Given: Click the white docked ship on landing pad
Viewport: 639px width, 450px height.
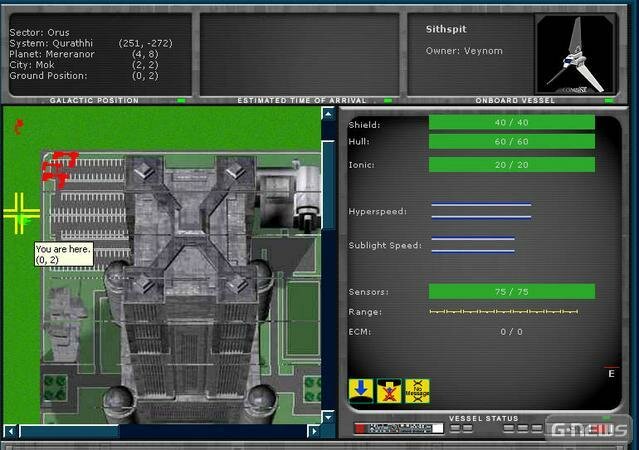Looking at the screenshot, I should pos(306,192).
